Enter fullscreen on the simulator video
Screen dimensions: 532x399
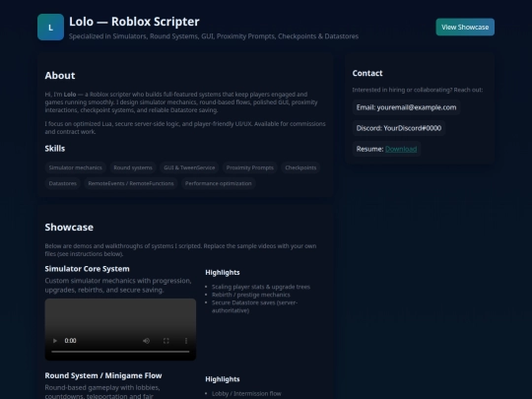[166, 340]
